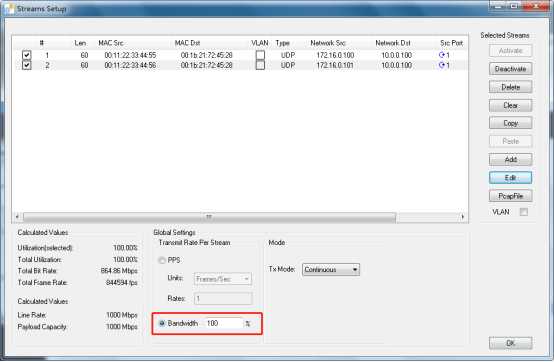The image size is (554, 362).
Task: Click the Total Frame Rate value
Action: [122, 283]
